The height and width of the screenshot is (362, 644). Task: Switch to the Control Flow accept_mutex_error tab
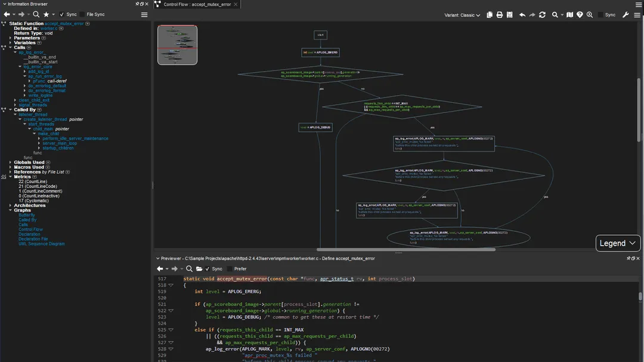coord(197,4)
